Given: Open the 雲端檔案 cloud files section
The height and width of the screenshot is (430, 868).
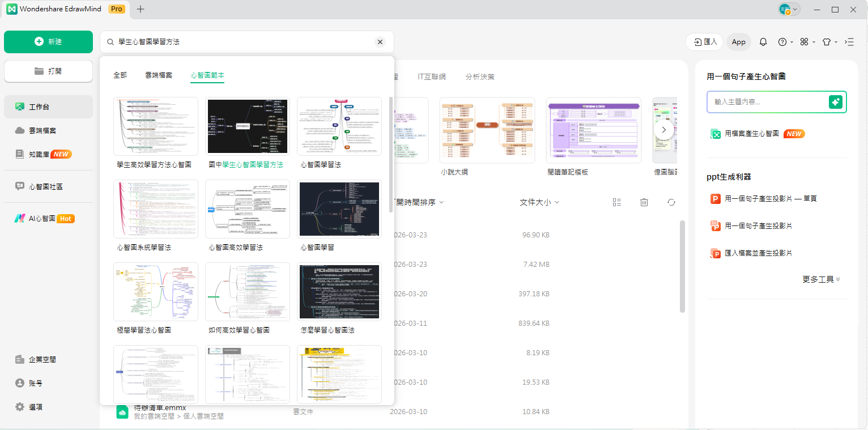Looking at the screenshot, I should (x=41, y=130).
